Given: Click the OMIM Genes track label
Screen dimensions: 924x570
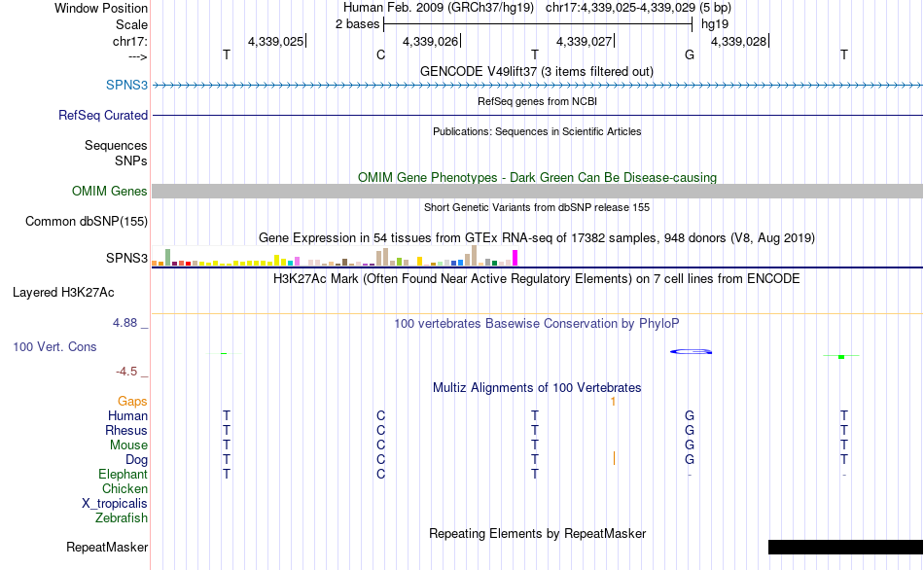Looking at the screenshot, I should point(110,191).
